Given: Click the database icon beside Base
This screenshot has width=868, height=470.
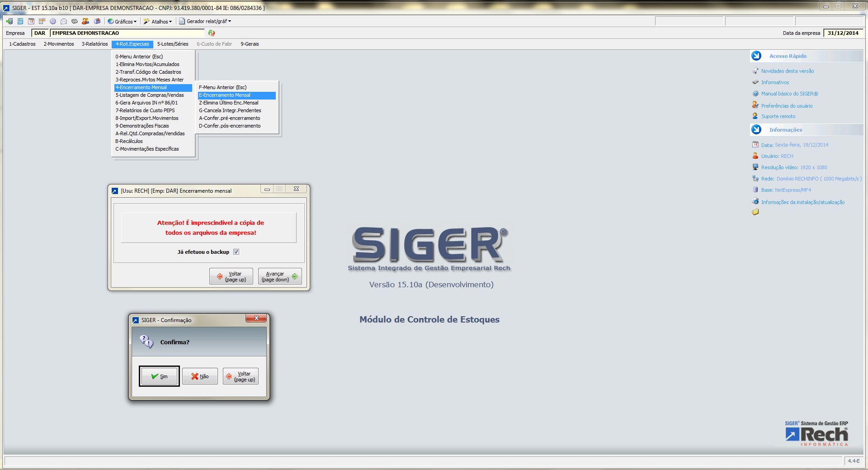Looking at the screenshot, I should [755, 190].
